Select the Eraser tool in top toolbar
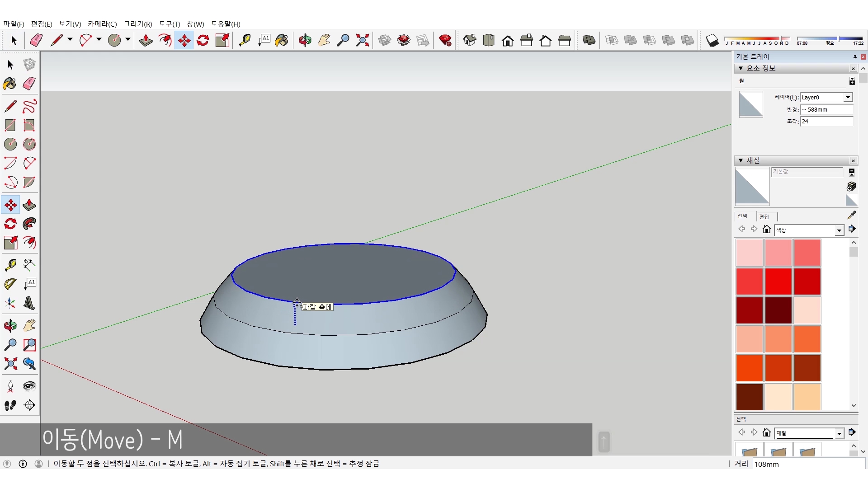Image resolution: width=868 pixels, height=488 pixels. pyautogui.click(x=36, y=40)
